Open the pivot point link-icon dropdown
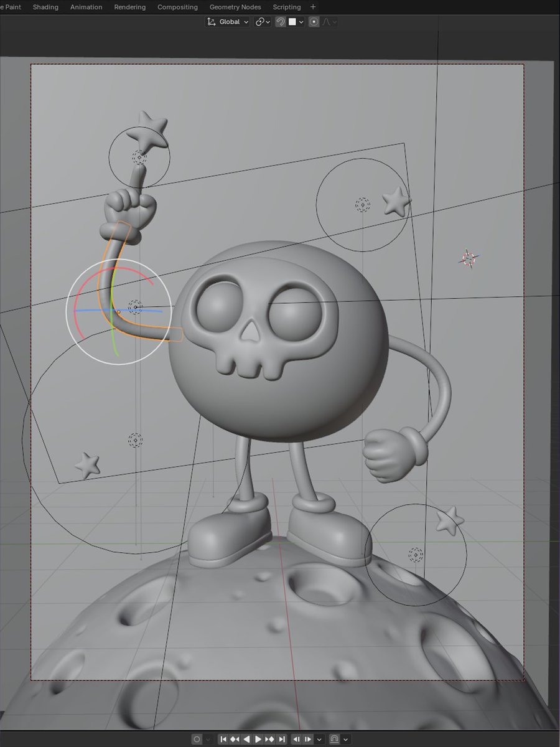This screenshot has width=560, height=747. click(x=263, y=22)
